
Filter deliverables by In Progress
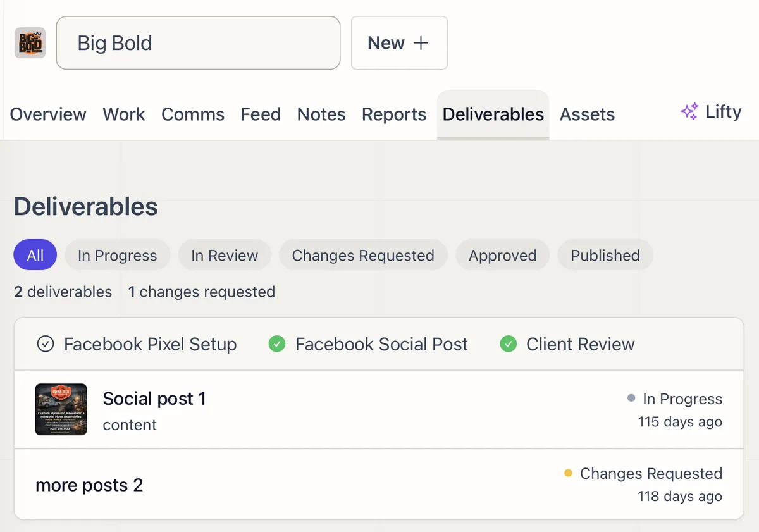(117, 256)
